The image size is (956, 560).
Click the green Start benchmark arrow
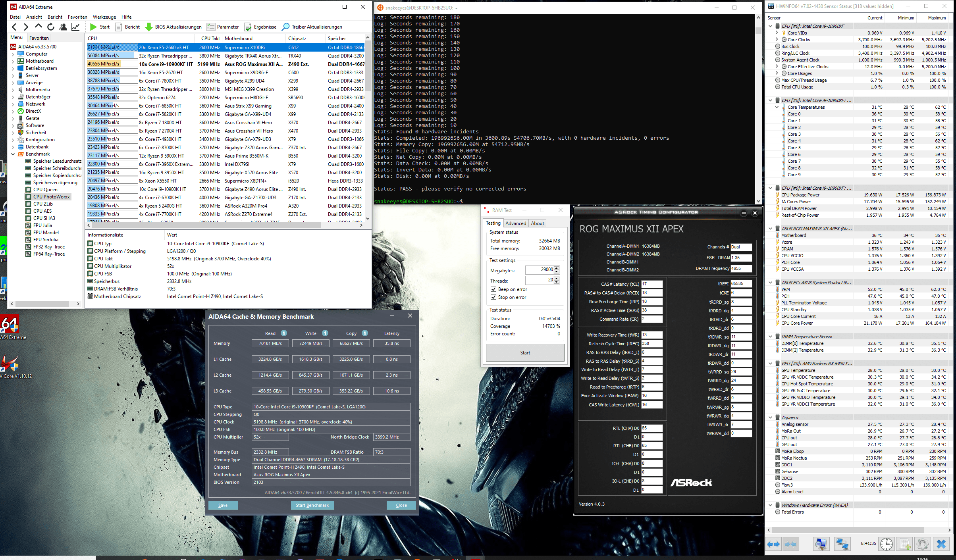93,27
